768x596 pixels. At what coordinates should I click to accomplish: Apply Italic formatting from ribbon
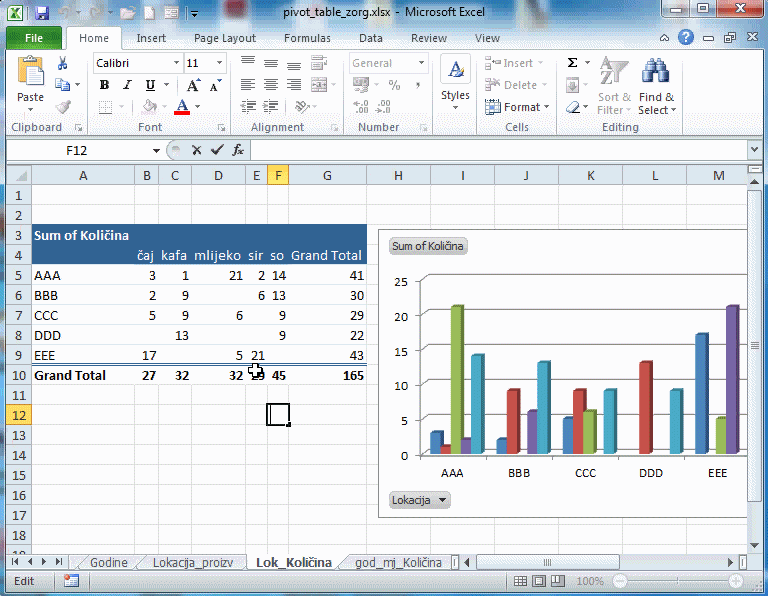127,85
